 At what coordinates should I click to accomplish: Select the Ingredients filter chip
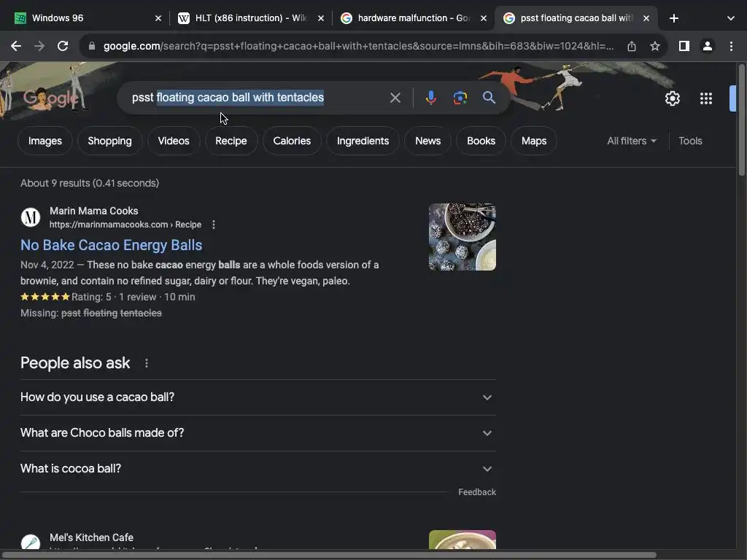tap(363, 141)
